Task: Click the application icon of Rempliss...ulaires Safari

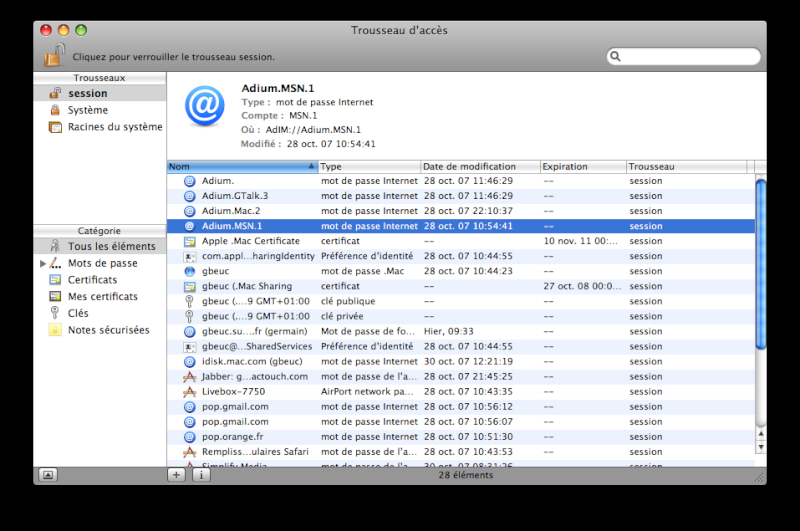Action: coord(189,452)
